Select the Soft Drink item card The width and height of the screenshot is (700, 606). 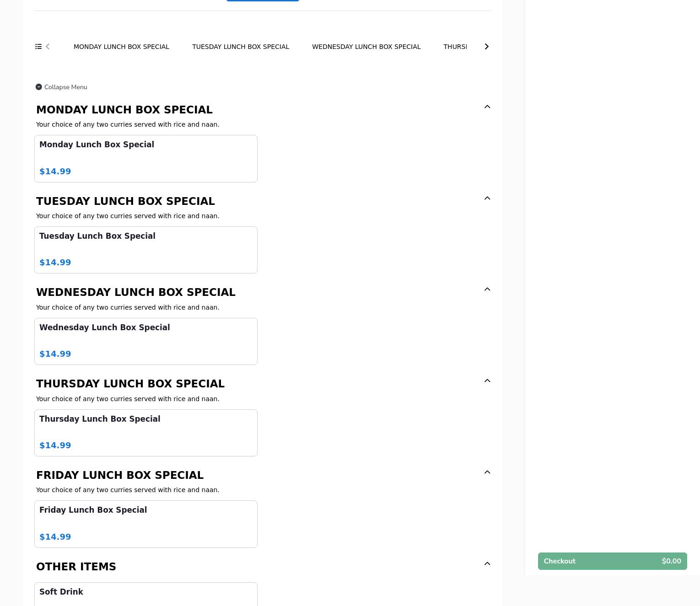click(145, 594)
